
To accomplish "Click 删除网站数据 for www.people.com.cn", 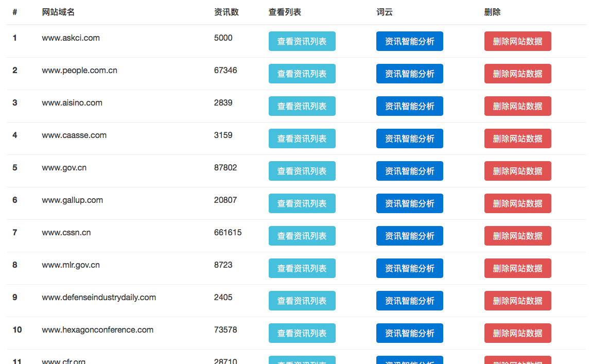I will click(x=518, y=74).
